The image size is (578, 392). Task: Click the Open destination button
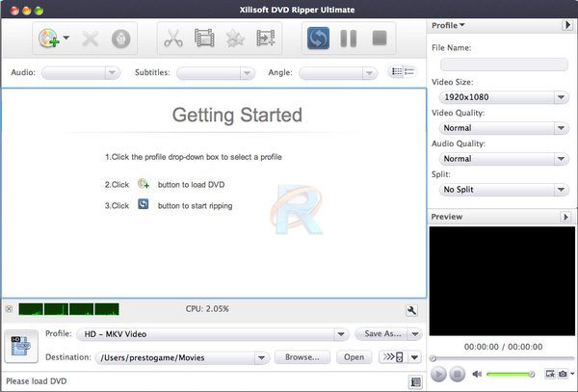point(354,357)
